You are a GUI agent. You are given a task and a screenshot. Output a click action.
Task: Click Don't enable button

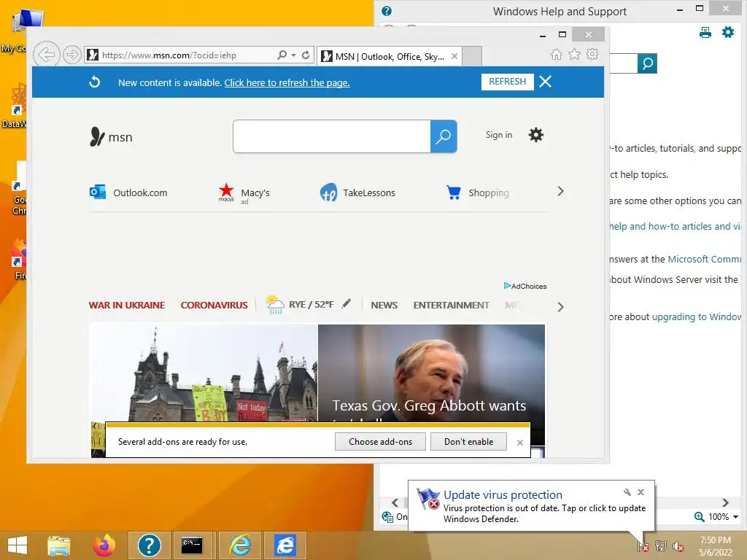coord(469,441)
